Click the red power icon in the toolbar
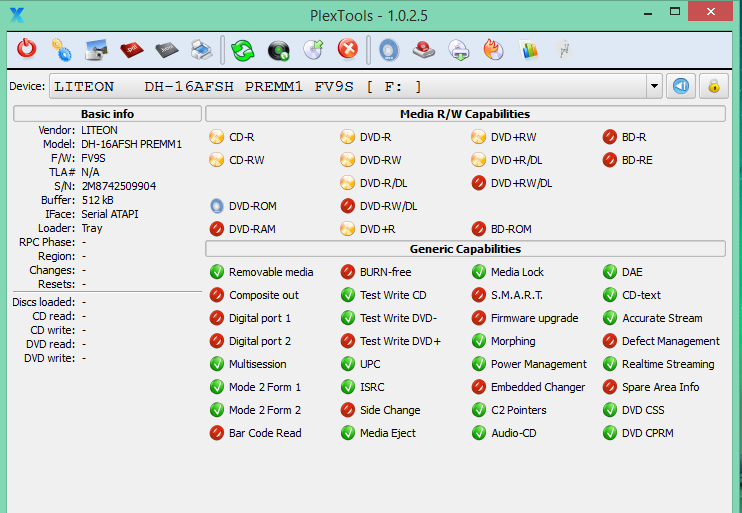Viewport: 742px width, 513px height. click(26, 49)
